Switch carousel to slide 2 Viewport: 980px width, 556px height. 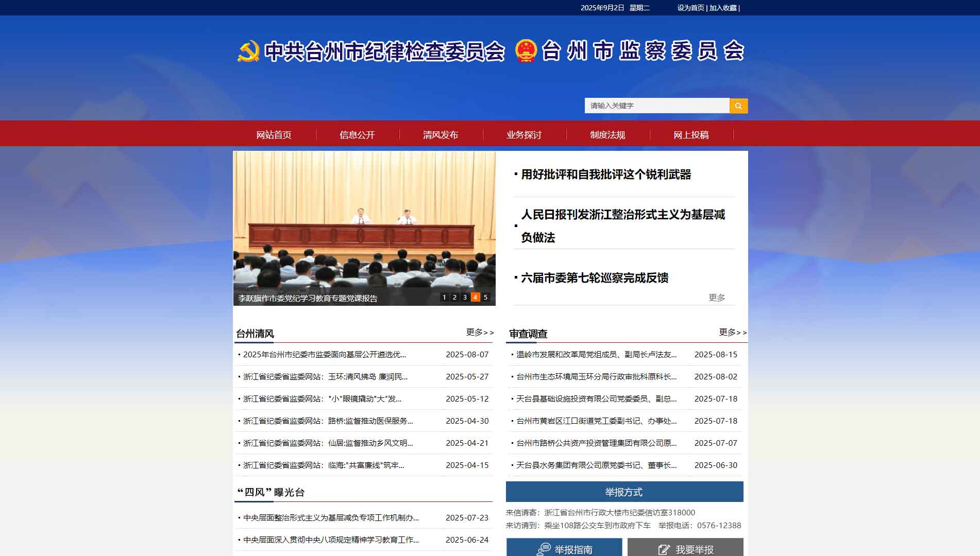[454, 297]
